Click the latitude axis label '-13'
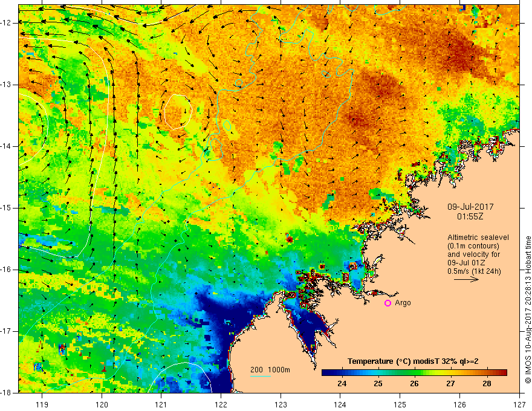Screen dimensions: 532x411 (6, 85)
